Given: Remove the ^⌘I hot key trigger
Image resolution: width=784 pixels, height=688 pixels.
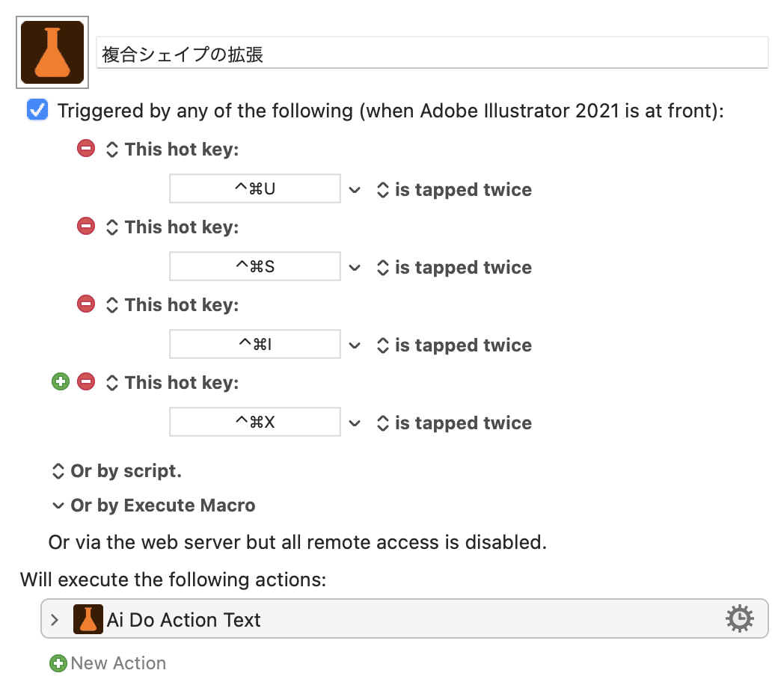Looking at the screenshot, I should click(86, 304).
